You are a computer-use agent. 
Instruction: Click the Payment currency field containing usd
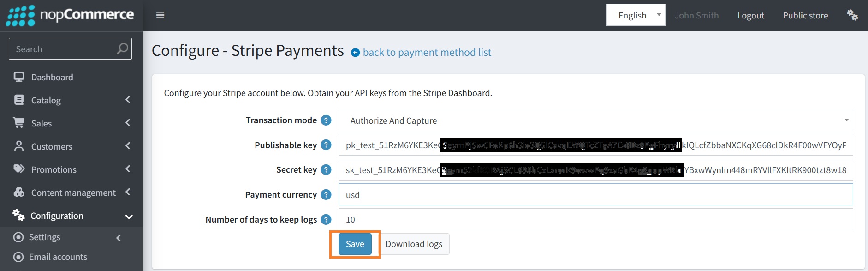595,194
